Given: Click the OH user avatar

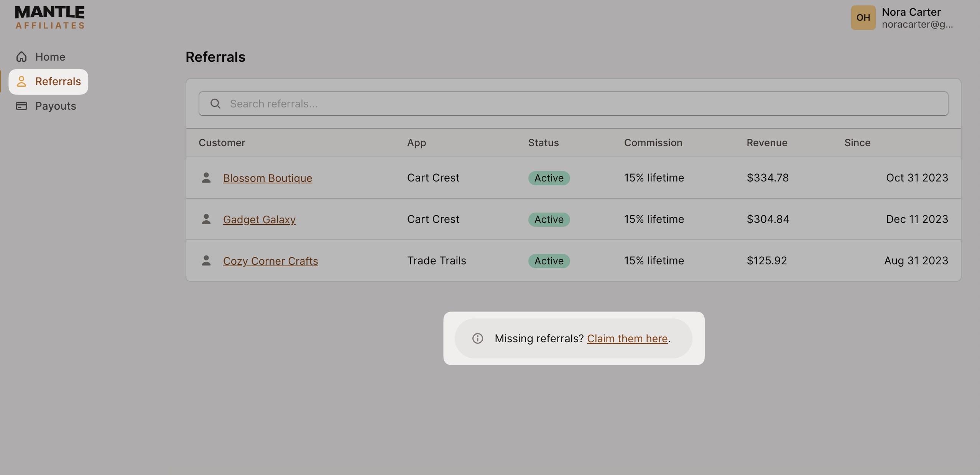Looking at the screenshot, I should pyautogui.click(x=863, y=17).
